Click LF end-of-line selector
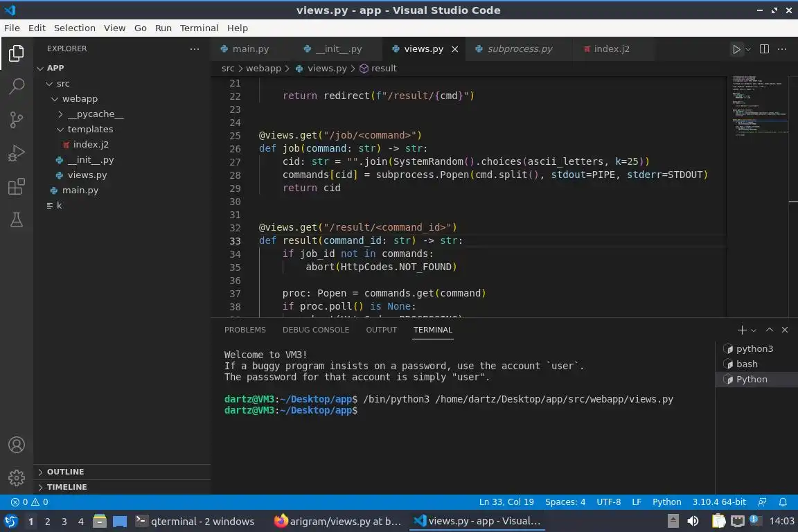 tap(637, 502)
